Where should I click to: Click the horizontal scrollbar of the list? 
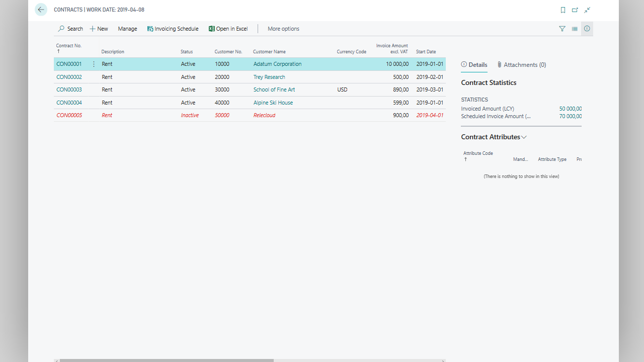click(x=167, y=360)
